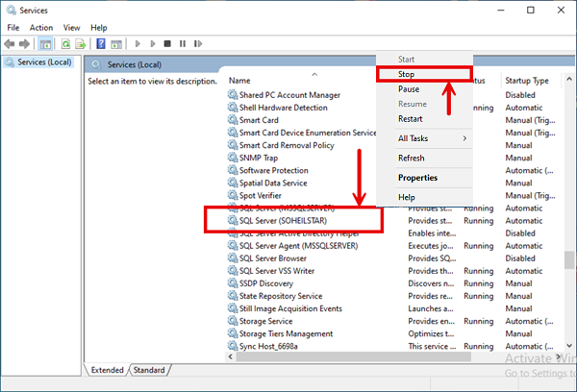
Task: Select the gear icon of SQL Server Browser
Action: pos(233,257)
